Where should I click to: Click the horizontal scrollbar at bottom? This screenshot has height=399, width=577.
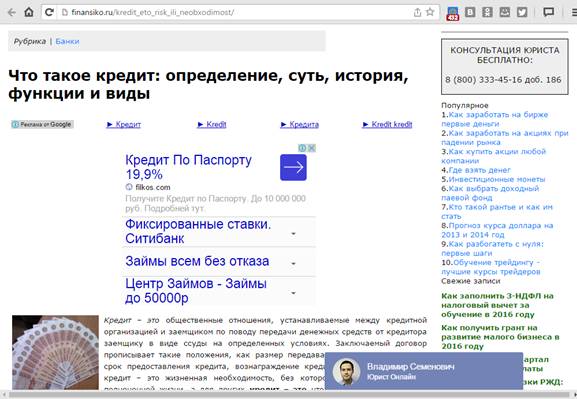click(x=288, y=395)
